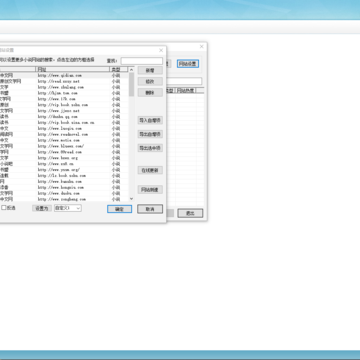Click the 新增 button
The image size is (360, 360).
point(150,70)
